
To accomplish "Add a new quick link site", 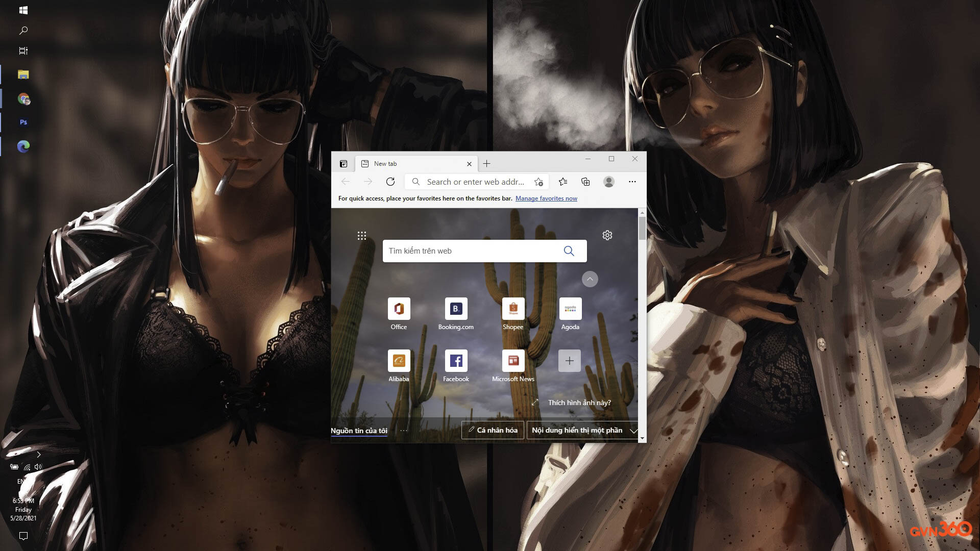I will (570, 361).
